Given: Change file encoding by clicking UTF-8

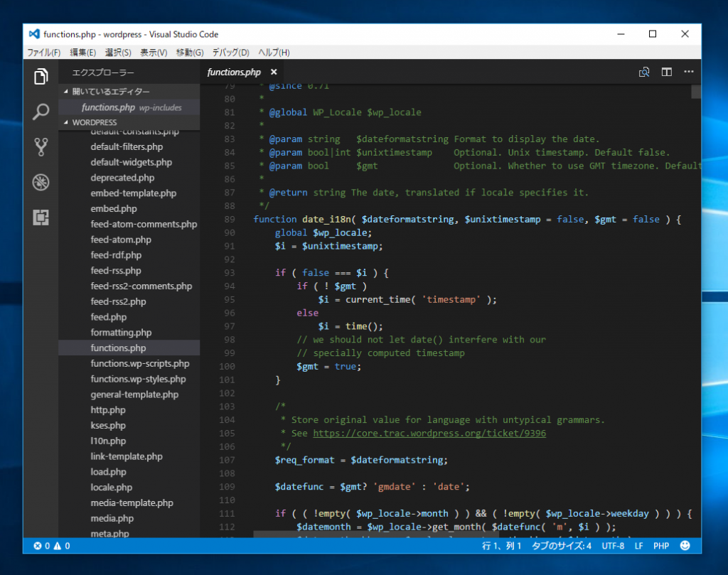Looking at the screenshot, I should click(612, 546).
